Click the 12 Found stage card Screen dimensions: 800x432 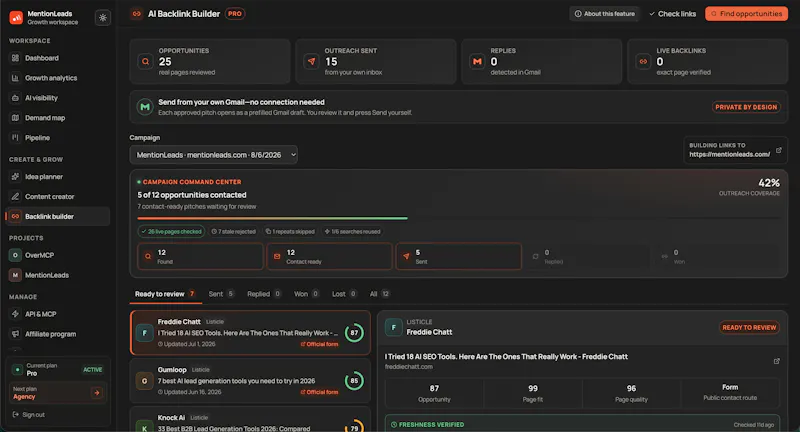201,256
